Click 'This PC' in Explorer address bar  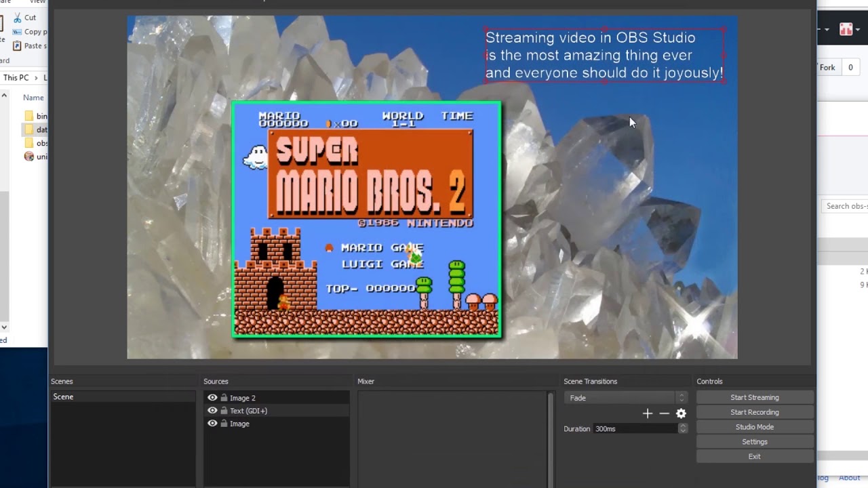point(16,77)
